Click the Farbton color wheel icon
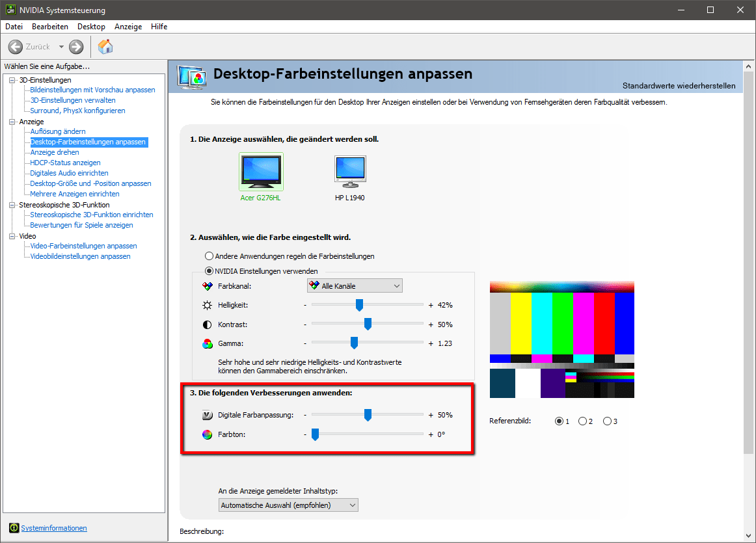This screenshot has height=543, width=756. coord(208,434)
